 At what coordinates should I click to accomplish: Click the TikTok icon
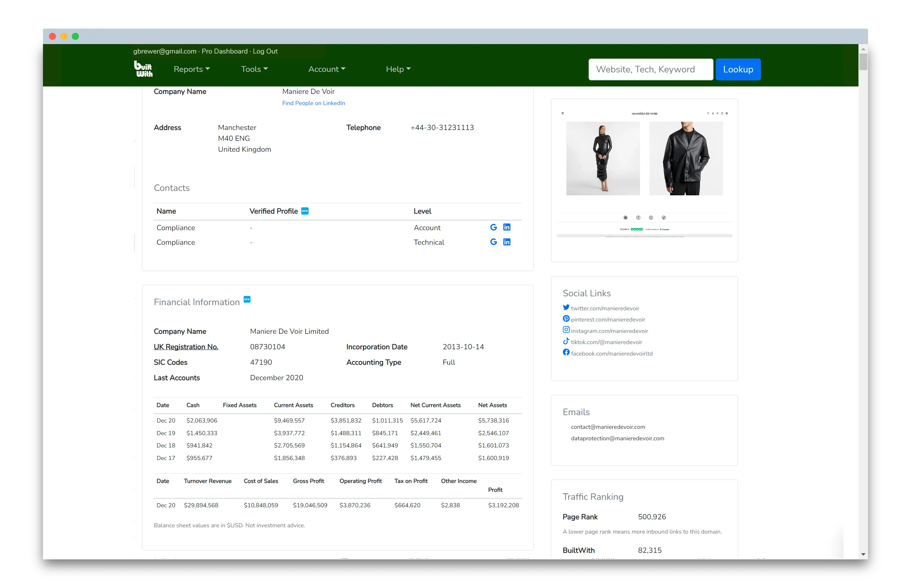[566, 341]
